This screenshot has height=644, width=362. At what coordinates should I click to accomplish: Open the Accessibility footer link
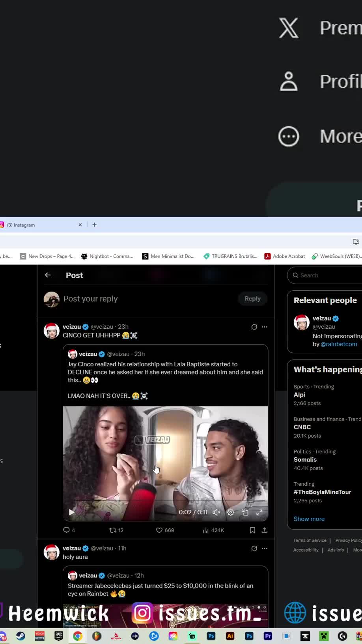(306, 550)
